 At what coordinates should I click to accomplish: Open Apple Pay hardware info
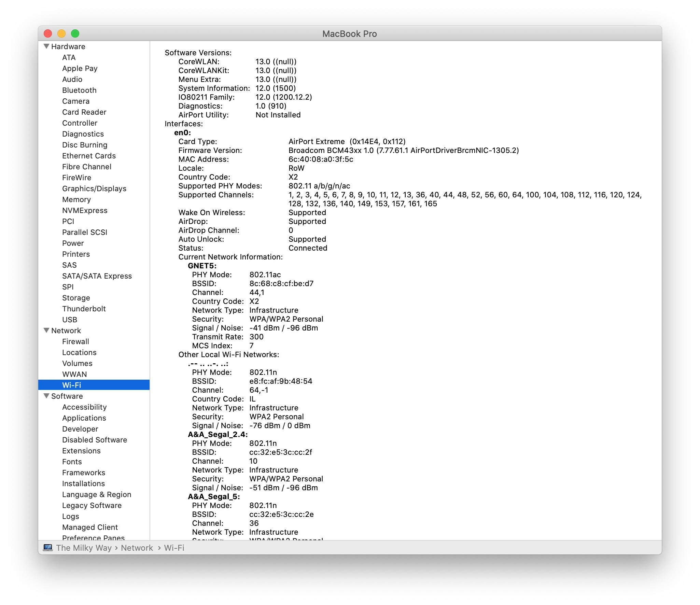[x=80, y=68]
